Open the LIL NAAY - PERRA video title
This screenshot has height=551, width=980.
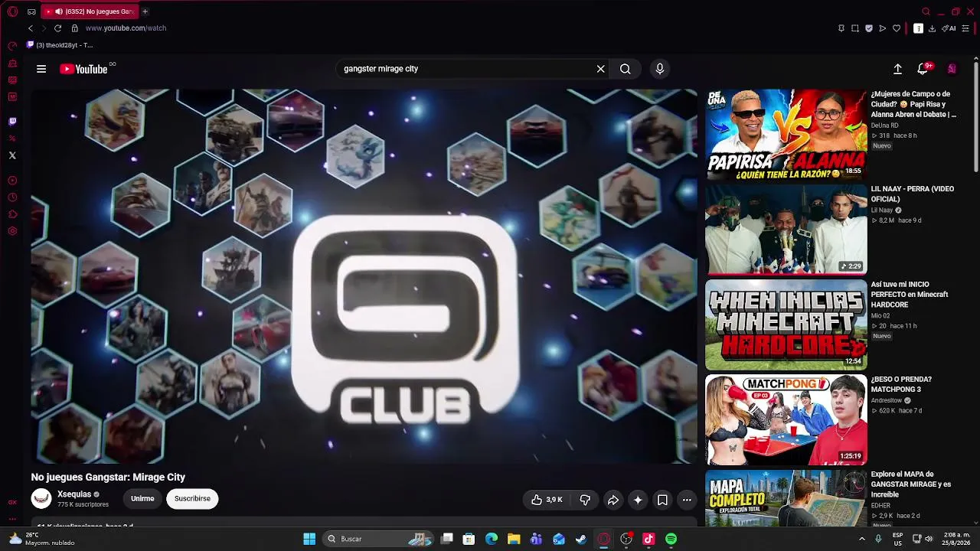(x=912, y=194)
